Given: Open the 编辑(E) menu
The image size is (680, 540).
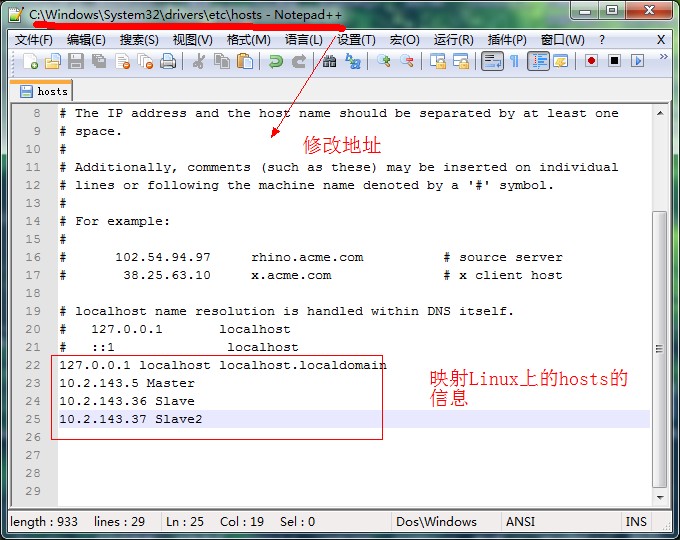Looking at the screenshot, I should [x=86, y=40].
